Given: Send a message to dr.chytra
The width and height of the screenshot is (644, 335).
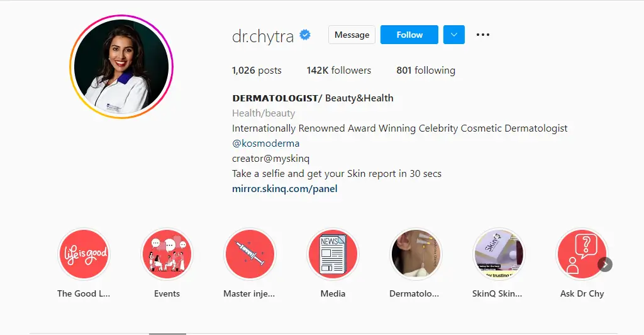Looking at the screenshot, I should coord(352,35).
